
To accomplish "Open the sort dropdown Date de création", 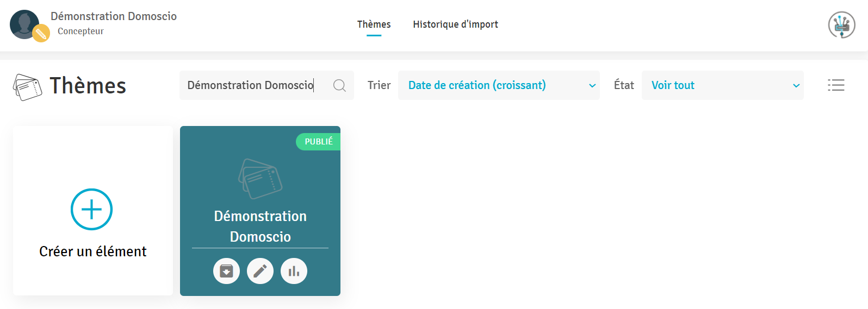I will click(498, 85).
